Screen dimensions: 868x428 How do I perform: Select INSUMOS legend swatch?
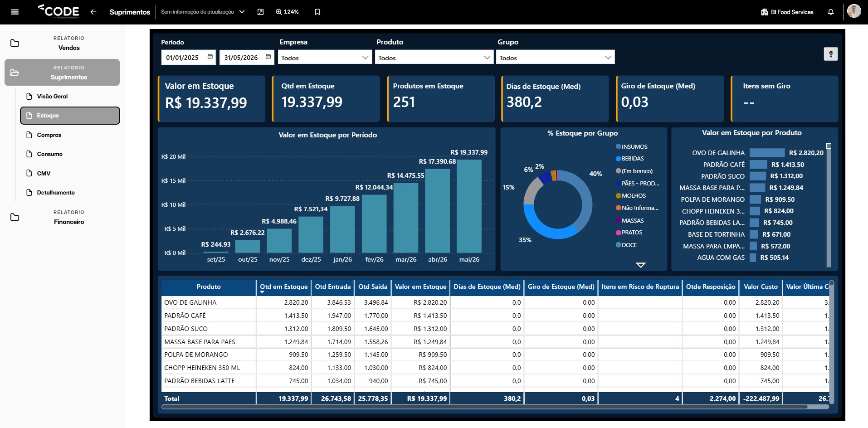point(618,146)
